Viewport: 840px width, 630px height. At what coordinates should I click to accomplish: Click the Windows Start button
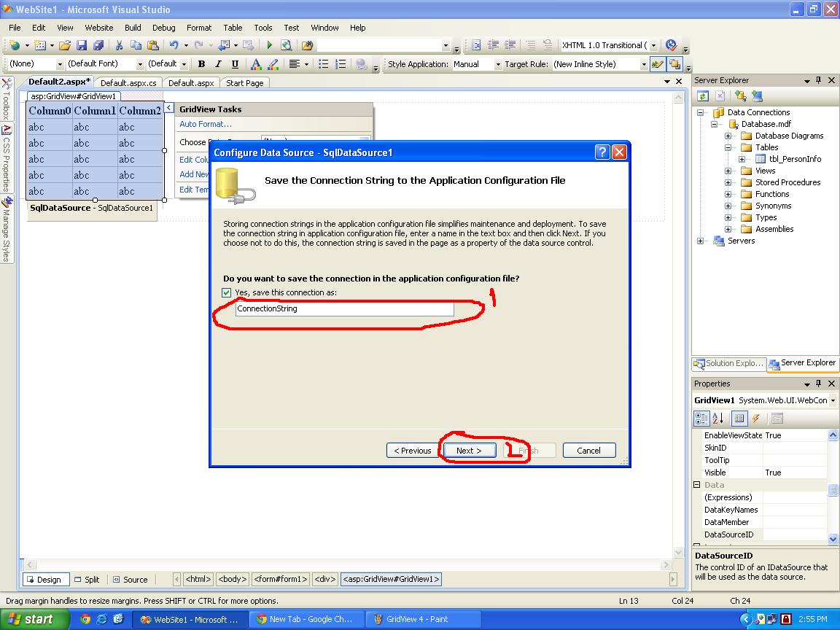coord(35,619)
